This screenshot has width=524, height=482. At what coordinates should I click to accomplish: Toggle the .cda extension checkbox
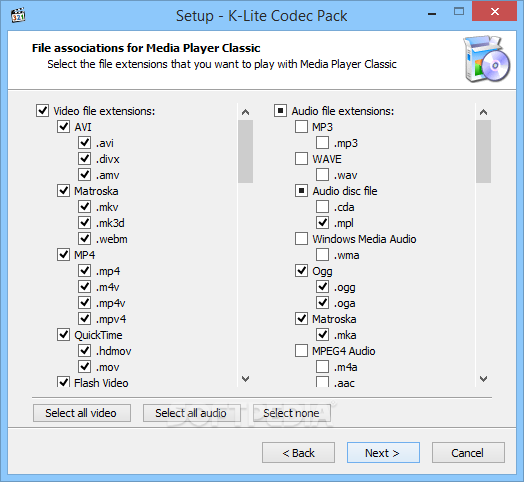[x=322, y=207]
